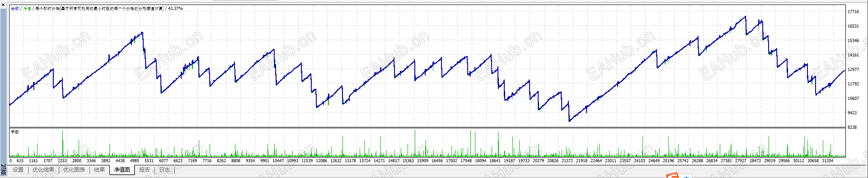Close the strategy tester panel with the X

(x=4, y=5)
